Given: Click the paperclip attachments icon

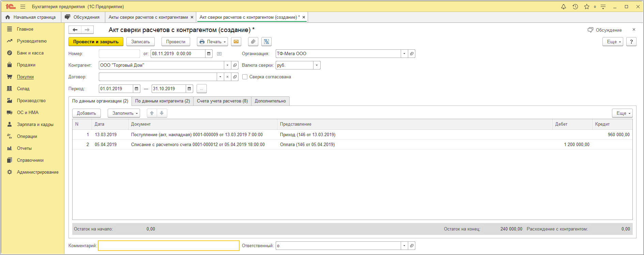Looking at the screenshot, I should 253,42.
